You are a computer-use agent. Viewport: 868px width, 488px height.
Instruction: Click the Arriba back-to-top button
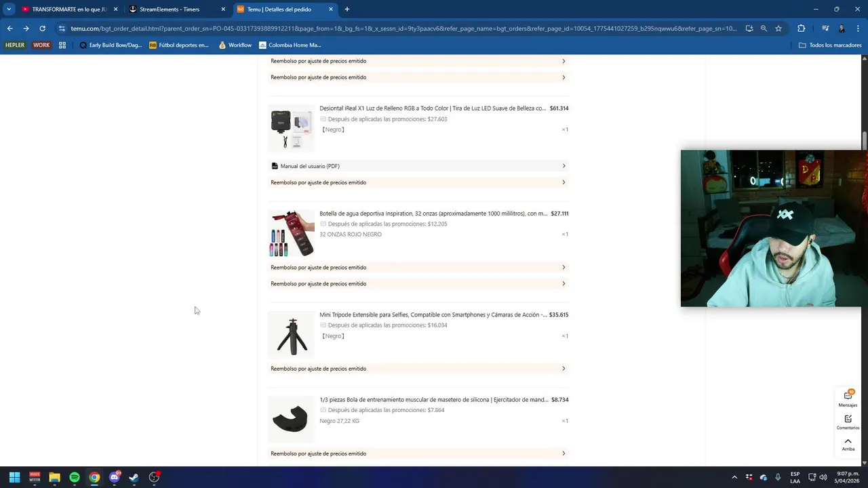[848, 445]
